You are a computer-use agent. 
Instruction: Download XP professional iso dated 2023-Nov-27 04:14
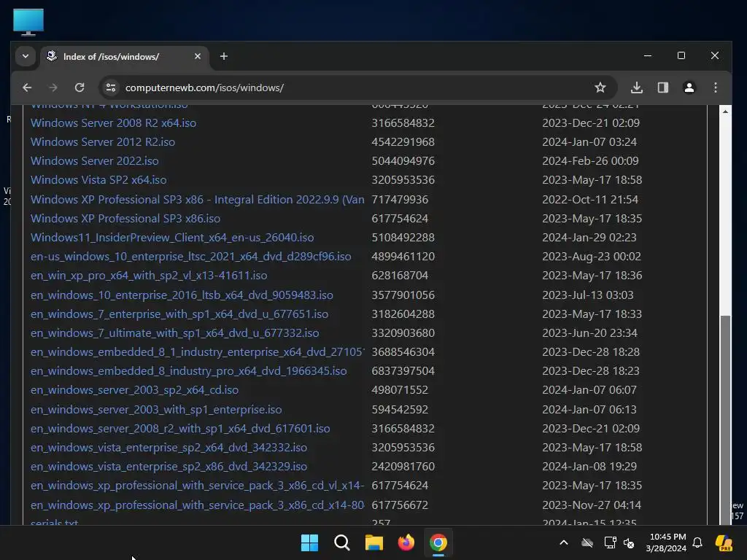point(197,505)
